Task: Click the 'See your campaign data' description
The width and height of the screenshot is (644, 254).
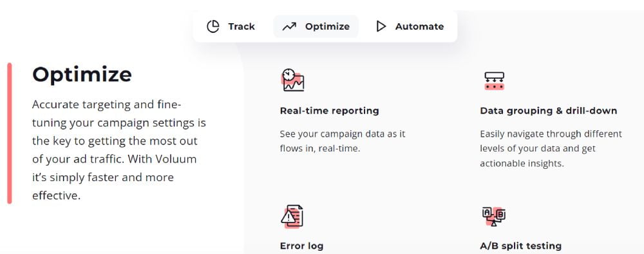Action: point(343,141)
